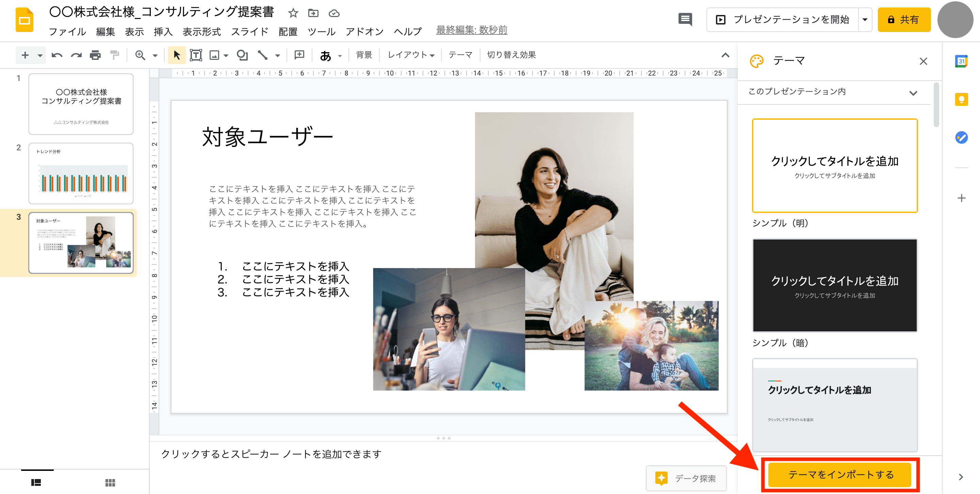This screenshot has width=980, height=494.
Task: Open the 配置 menu
Action: 288,31
